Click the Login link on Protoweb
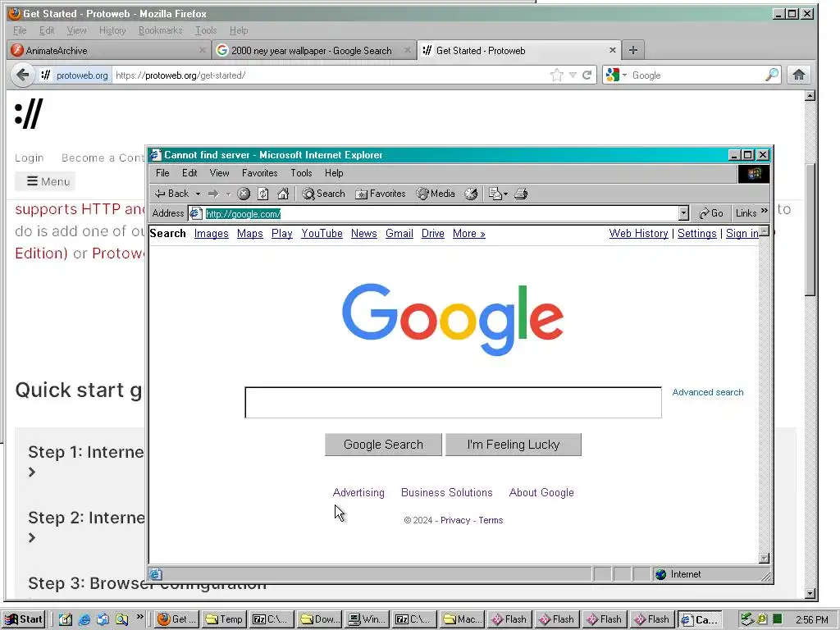The width and height of the screenshot is (840, 630). point(29,158)
